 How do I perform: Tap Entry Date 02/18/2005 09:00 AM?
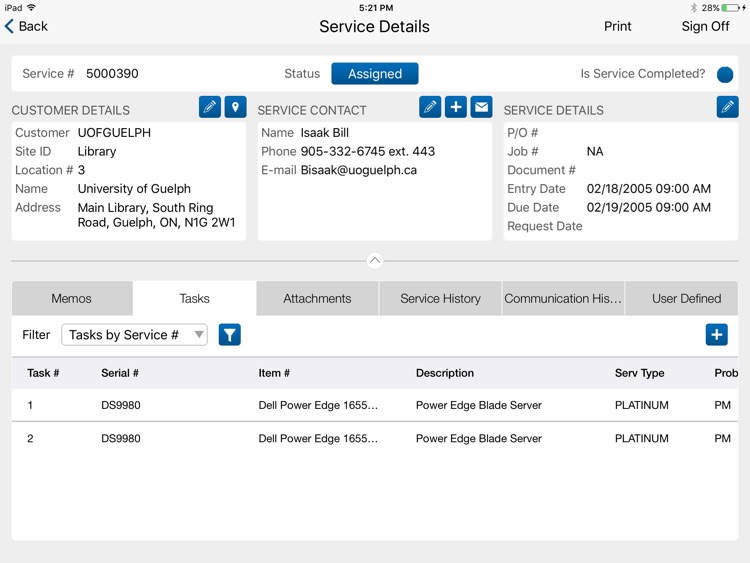coord(649,189)
